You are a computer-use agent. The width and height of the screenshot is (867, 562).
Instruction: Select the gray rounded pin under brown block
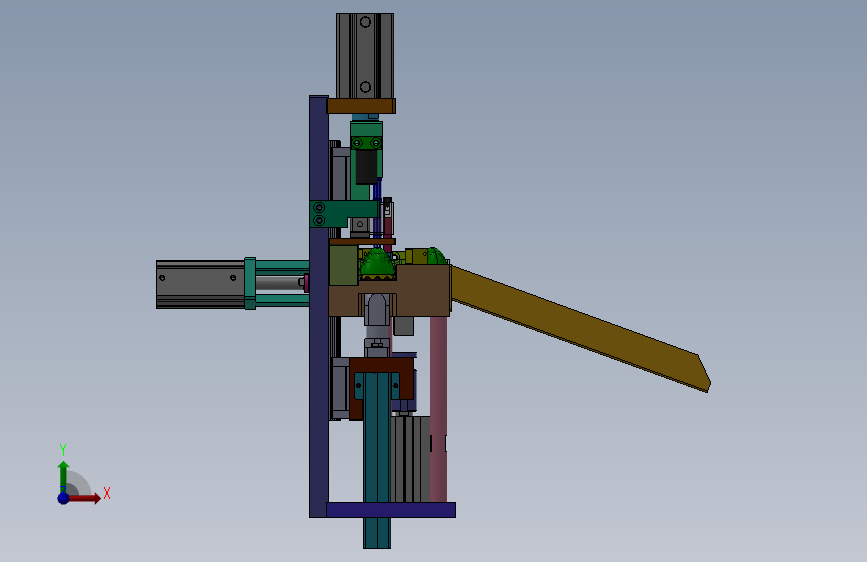[x=377, y=310]
